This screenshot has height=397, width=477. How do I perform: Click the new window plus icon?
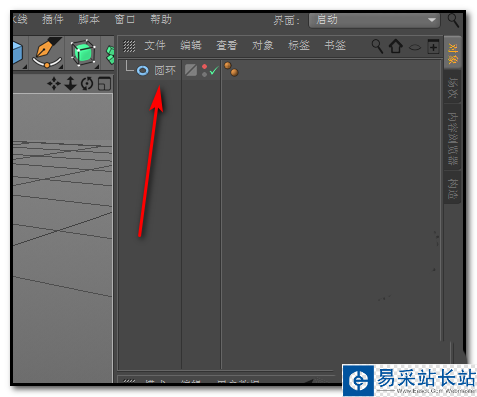pos(433,46)
